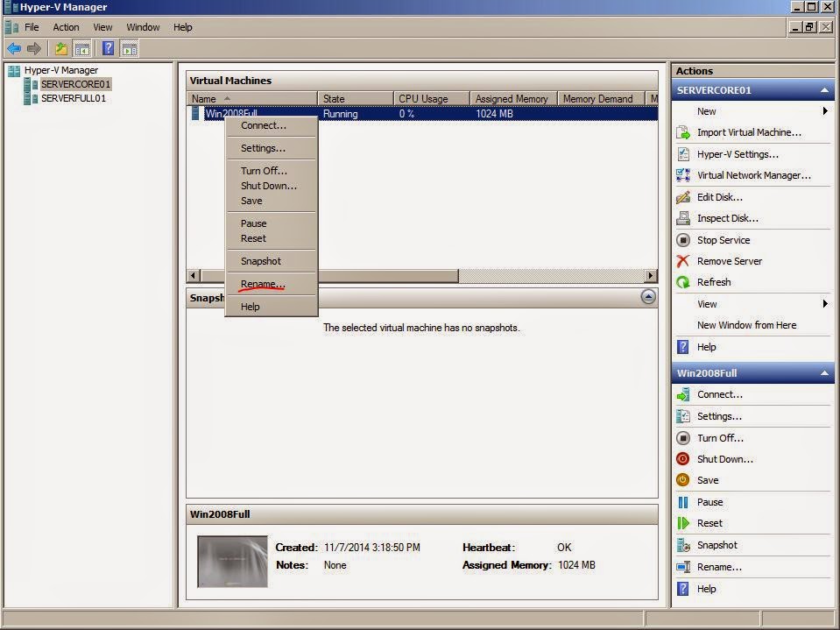This screenshot has height=630, width=840.
Task: Click New Window from Here action
Action: tap(746, 325)
